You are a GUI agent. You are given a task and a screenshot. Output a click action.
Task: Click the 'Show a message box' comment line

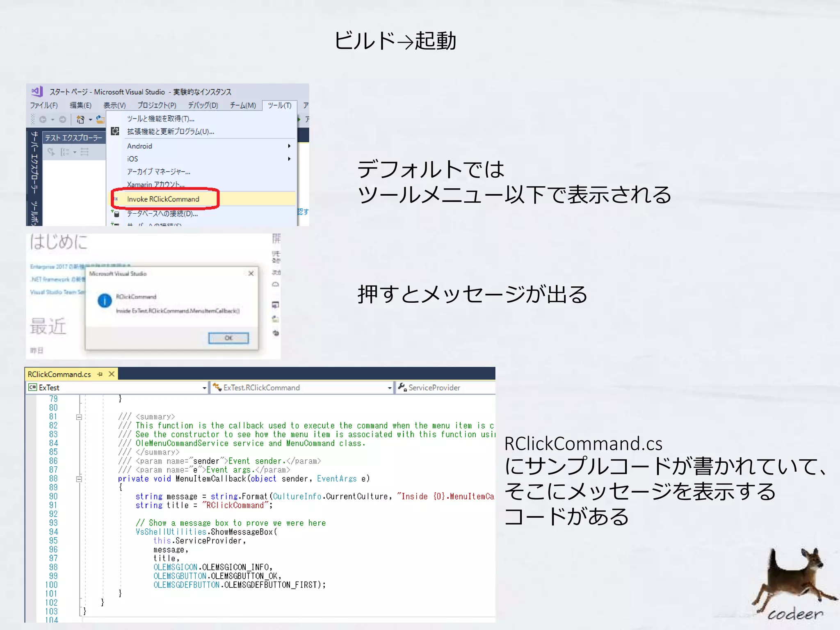coord(231,523)
